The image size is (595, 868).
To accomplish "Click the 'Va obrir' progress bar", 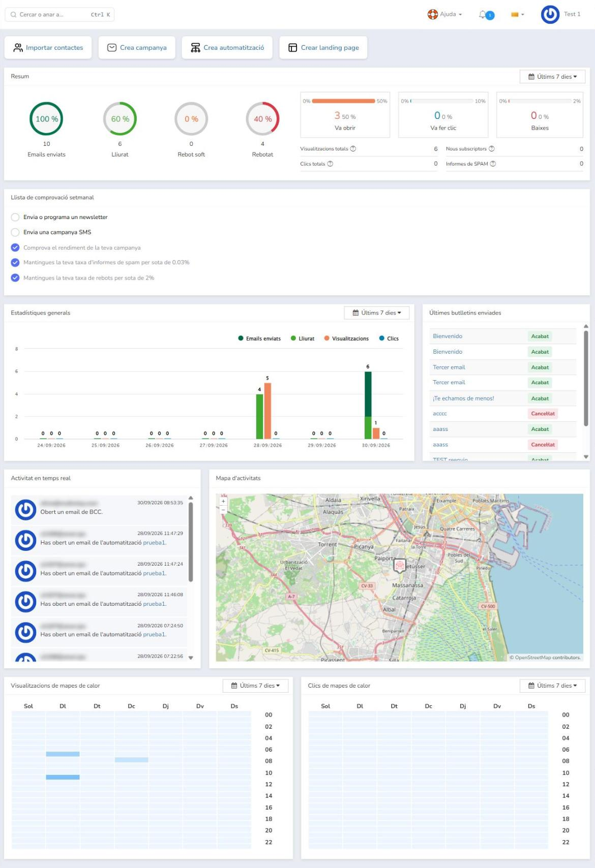I will (x=344, y=101).
